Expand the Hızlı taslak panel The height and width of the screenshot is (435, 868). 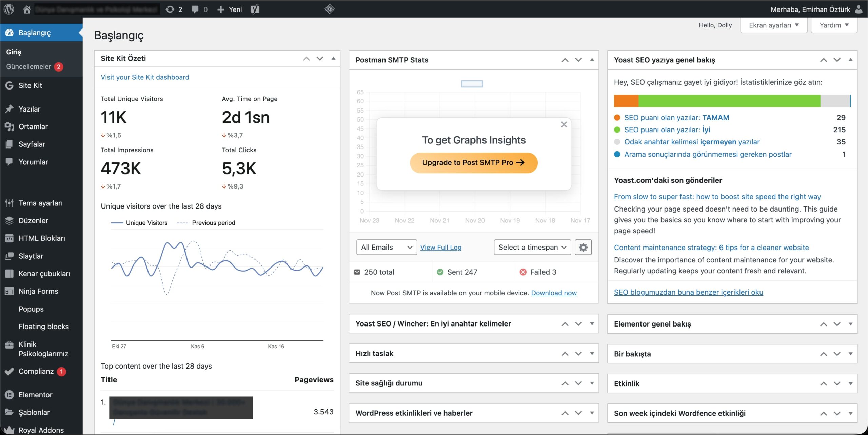click(592, 353)
